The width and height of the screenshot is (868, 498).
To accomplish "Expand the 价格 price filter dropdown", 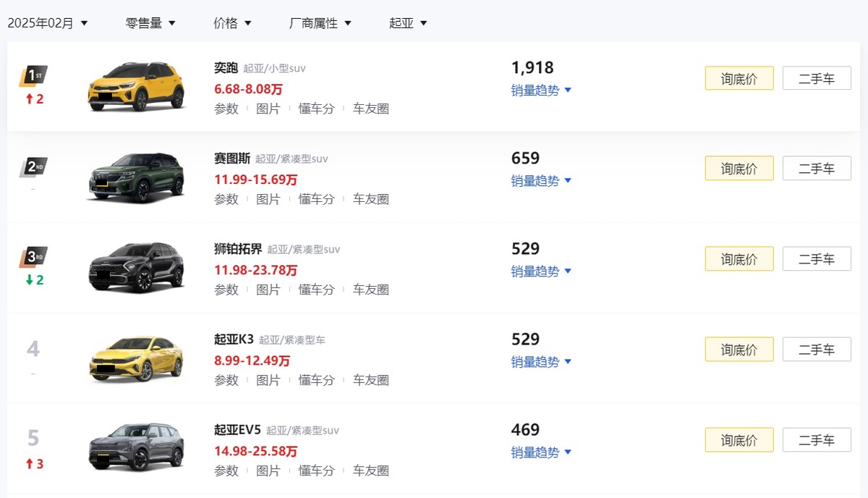I will coord(232,22).
